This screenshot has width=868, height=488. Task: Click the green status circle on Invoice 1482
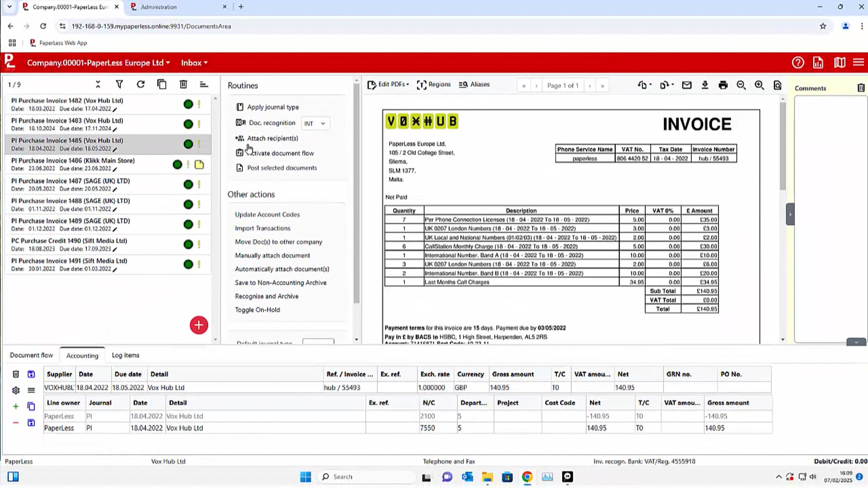point(188,104)
